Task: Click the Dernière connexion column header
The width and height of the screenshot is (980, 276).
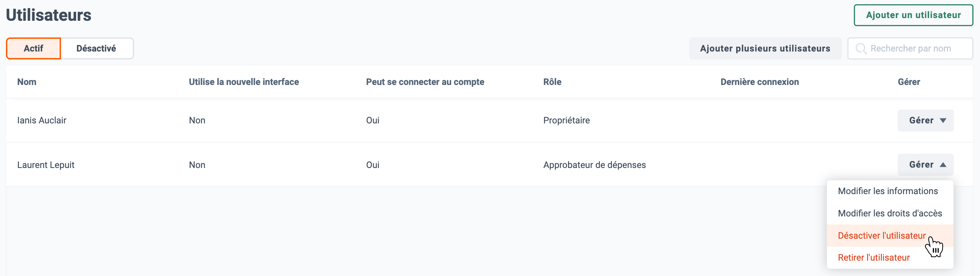Action: pos(760,82)
